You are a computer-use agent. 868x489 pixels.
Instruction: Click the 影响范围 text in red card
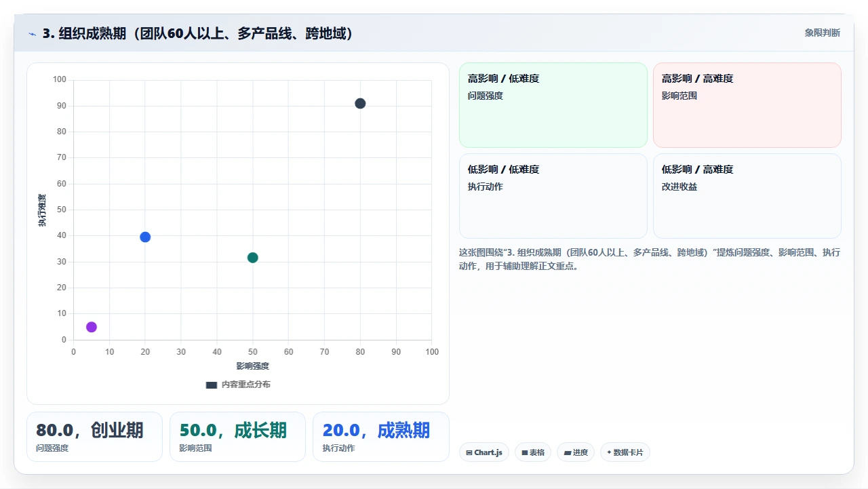pyautogui.click(x=679, y=96)
